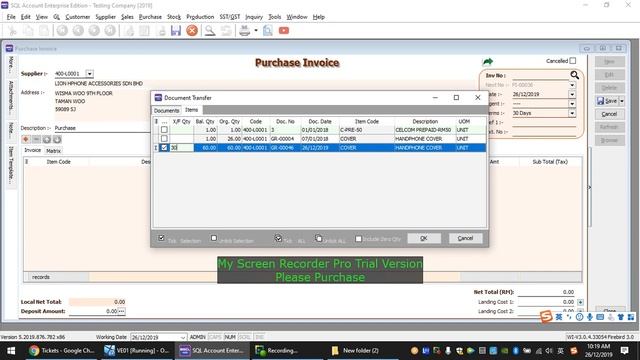
Task: Open the notification center icon
Action: click(x=624, y=351)
